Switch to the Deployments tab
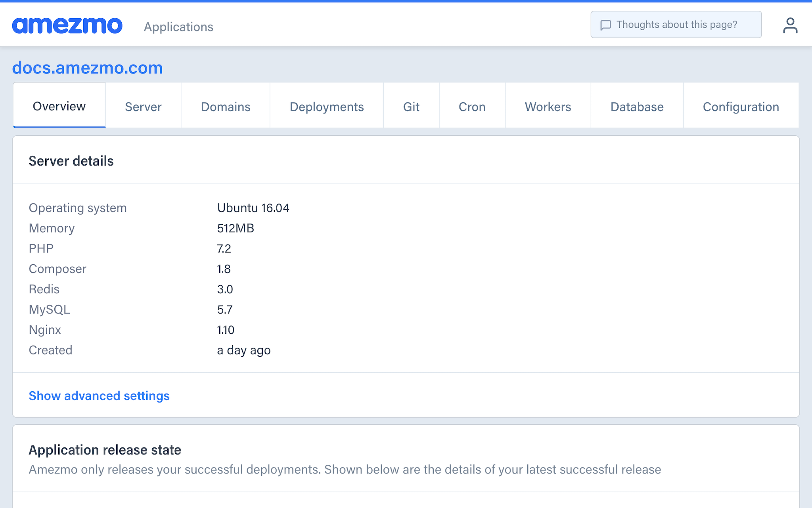Screen dimensions: 812x508 [x=326, y=106]
